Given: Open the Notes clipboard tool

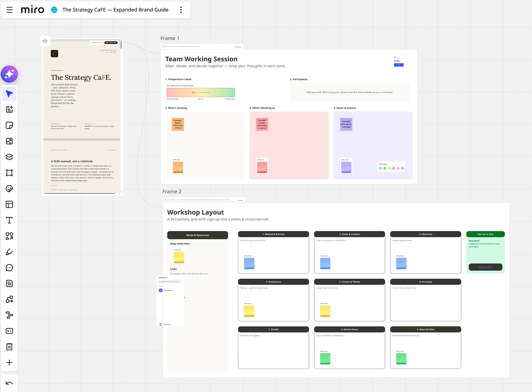Looking at the screenshot, I should click(x=9, y=347).
